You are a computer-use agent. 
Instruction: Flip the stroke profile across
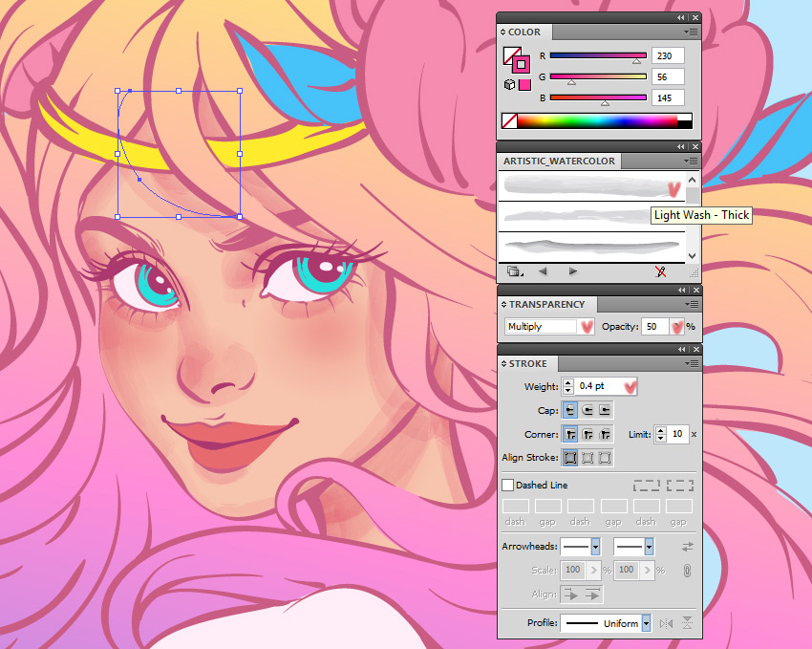pos(687,623)
